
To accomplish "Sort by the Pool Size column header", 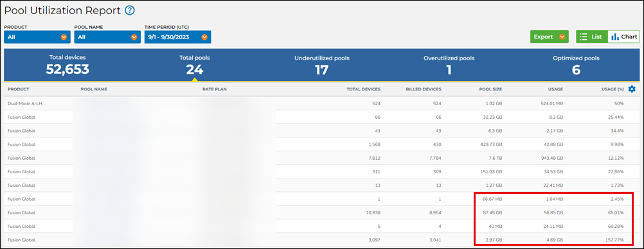I will [490, 89].
